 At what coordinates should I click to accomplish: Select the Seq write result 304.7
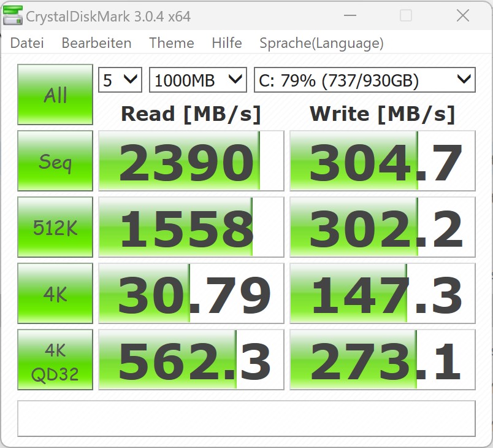point(383,161)
